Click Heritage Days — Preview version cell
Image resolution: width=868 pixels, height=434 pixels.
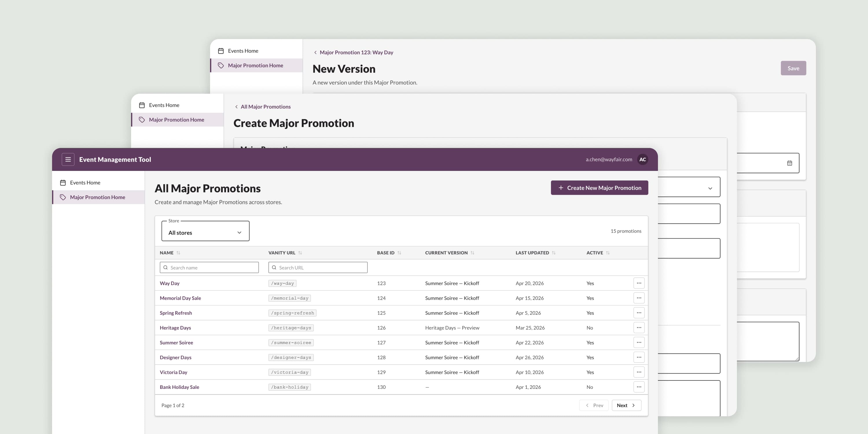[452, 328]
